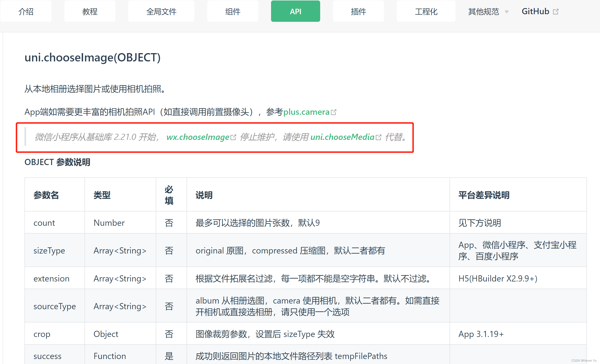This screenshot has height=364, width=600.
Task: Click the uni.chooseImage(OBJECT) heading
Action: click(93, 57)
